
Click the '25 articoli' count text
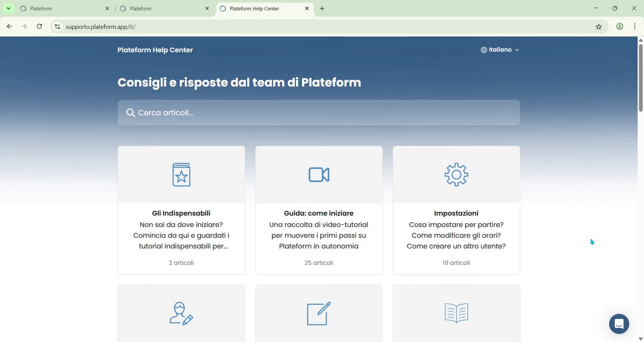[319, 263]
